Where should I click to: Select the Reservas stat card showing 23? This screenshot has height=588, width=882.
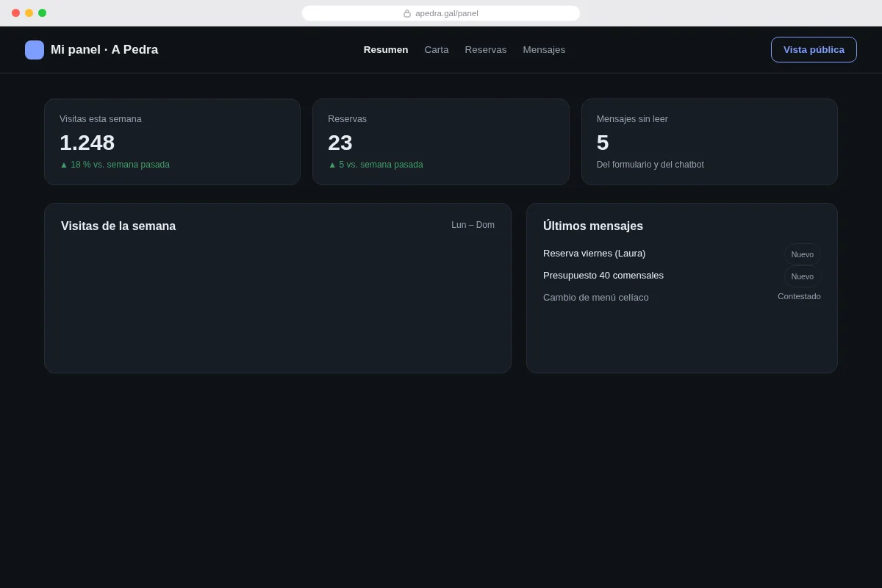(x=441, y=142)
